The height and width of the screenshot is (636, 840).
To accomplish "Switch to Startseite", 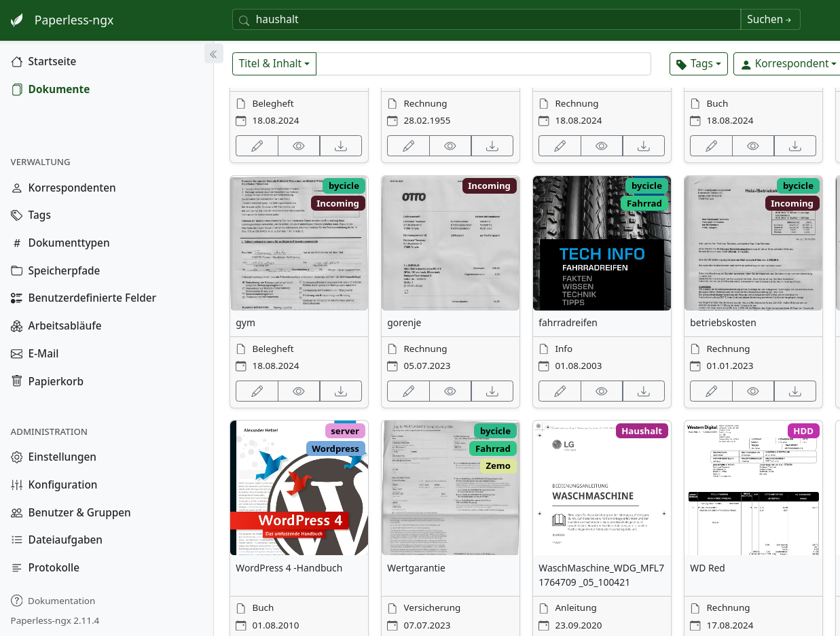I will point(50,61).
